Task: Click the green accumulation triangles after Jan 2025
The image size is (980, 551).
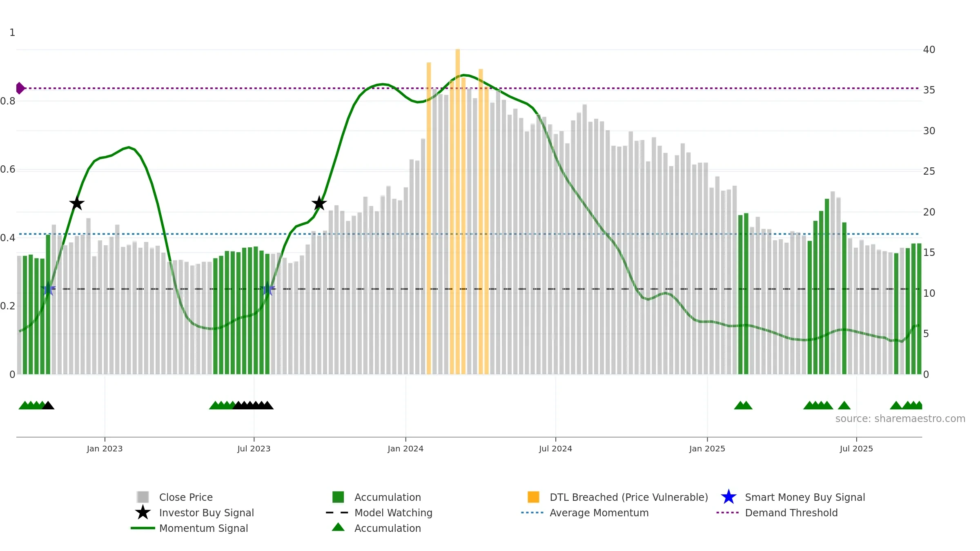Action: tap(743, 405)
